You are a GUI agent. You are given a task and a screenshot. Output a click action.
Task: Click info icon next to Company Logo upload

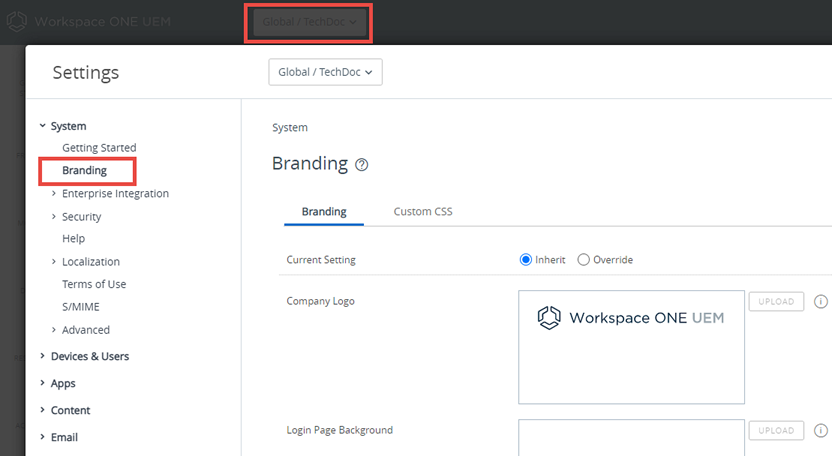820,302
